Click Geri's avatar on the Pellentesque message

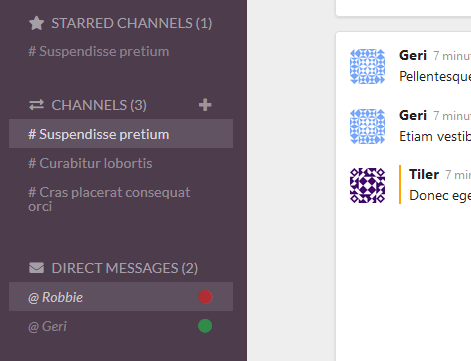367,66
